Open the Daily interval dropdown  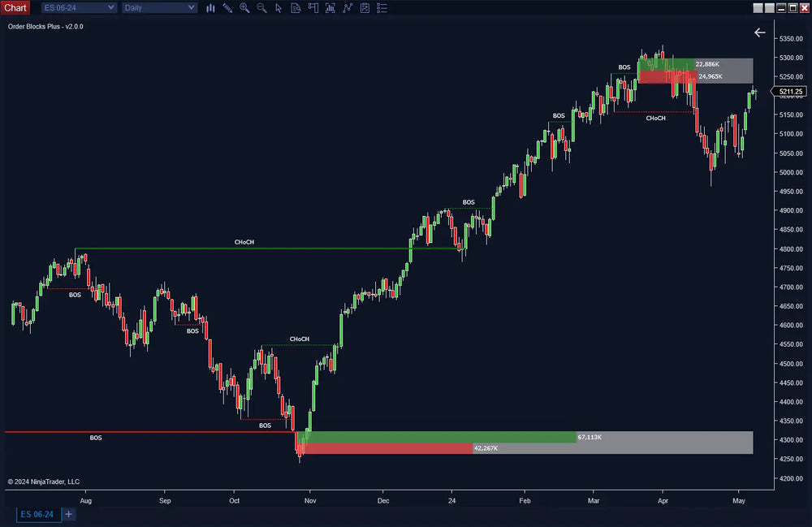tap(158, 7)
